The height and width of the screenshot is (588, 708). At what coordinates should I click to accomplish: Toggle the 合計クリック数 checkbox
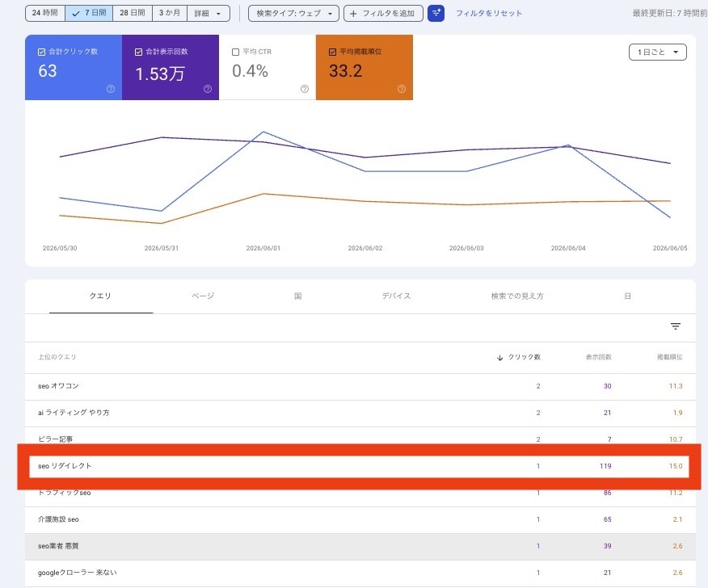[41, 52]
